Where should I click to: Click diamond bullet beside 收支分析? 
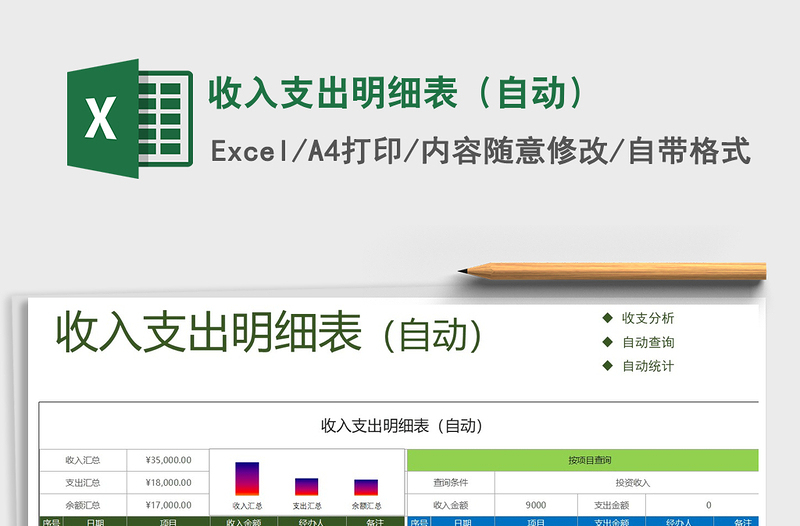click(607, 318)
